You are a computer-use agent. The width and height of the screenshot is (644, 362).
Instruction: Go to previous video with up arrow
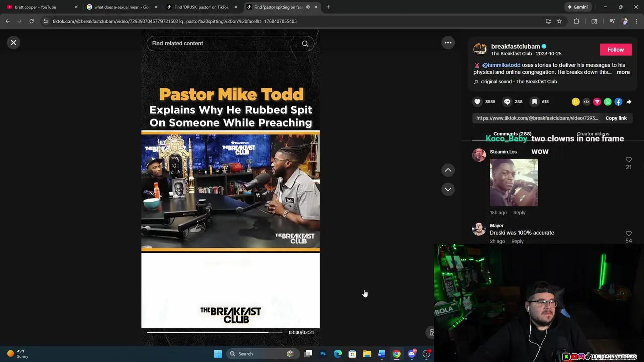[x=448, y=170]
